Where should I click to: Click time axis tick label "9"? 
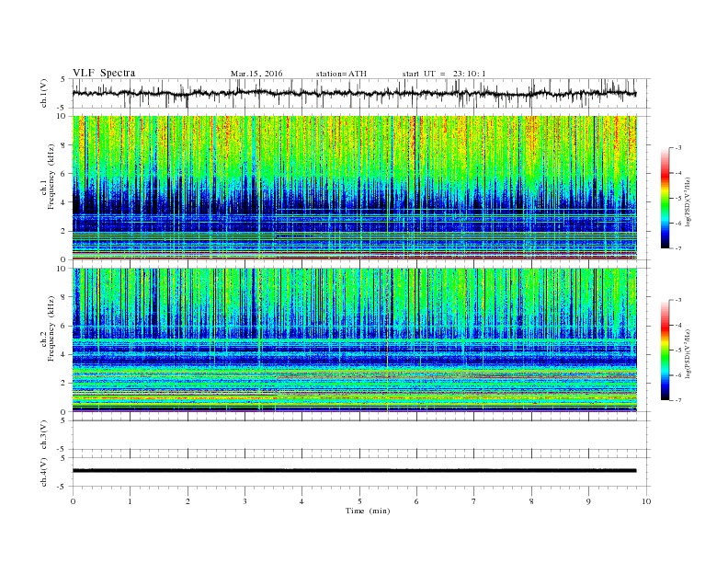[x=588, y=501]
